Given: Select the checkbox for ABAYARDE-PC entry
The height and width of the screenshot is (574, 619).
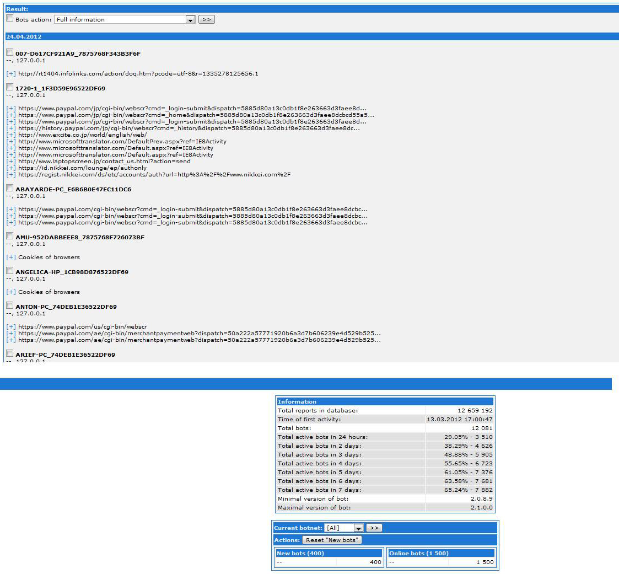Looking at the screenshot, I should (9, 187).
